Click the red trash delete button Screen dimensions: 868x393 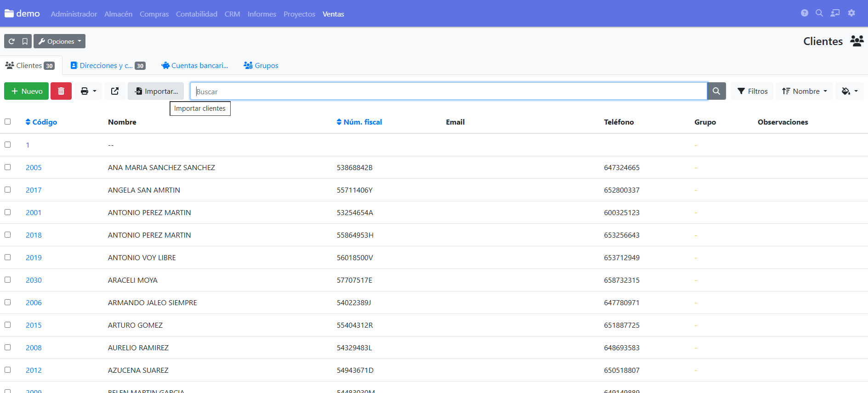pyautogui.click(x=61, y=91)
